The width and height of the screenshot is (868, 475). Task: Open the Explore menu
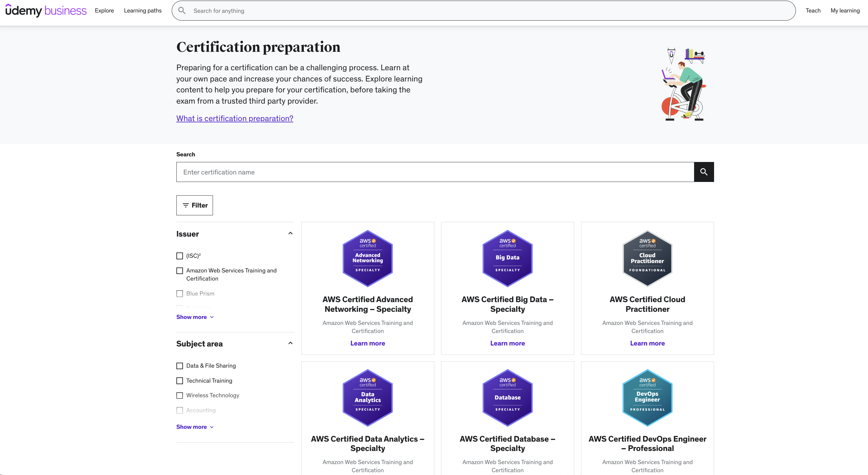click(x=104, y=10)
